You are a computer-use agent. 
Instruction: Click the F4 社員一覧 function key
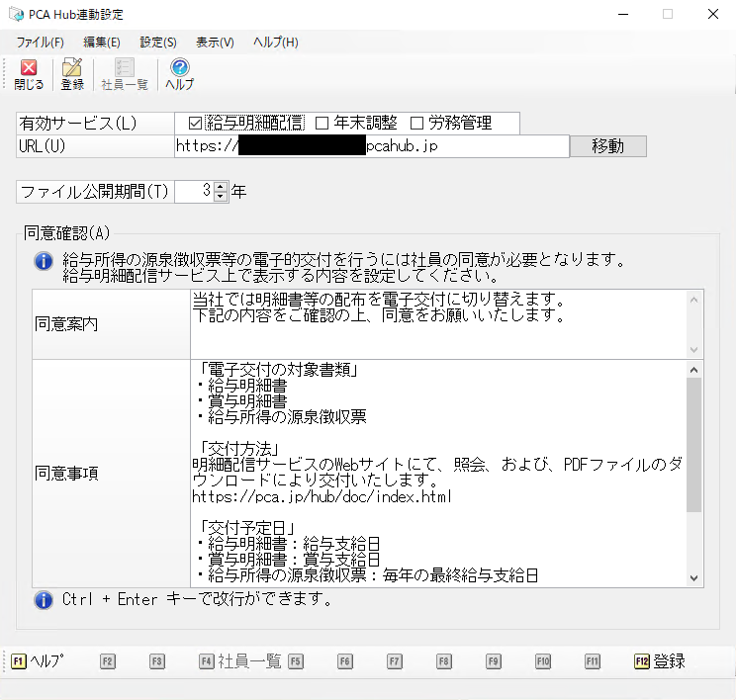[239, 661]
